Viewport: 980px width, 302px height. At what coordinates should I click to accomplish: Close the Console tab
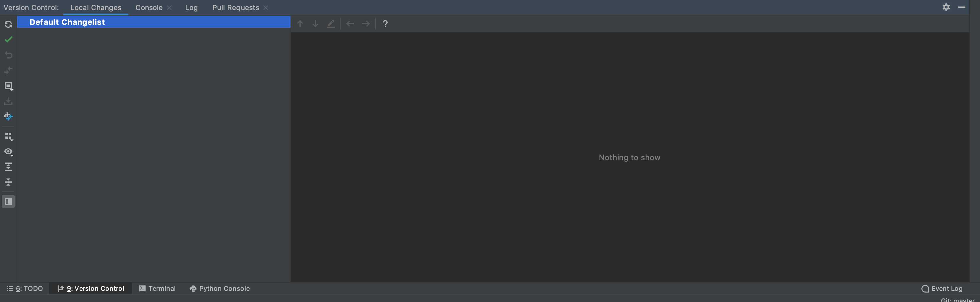169,8
